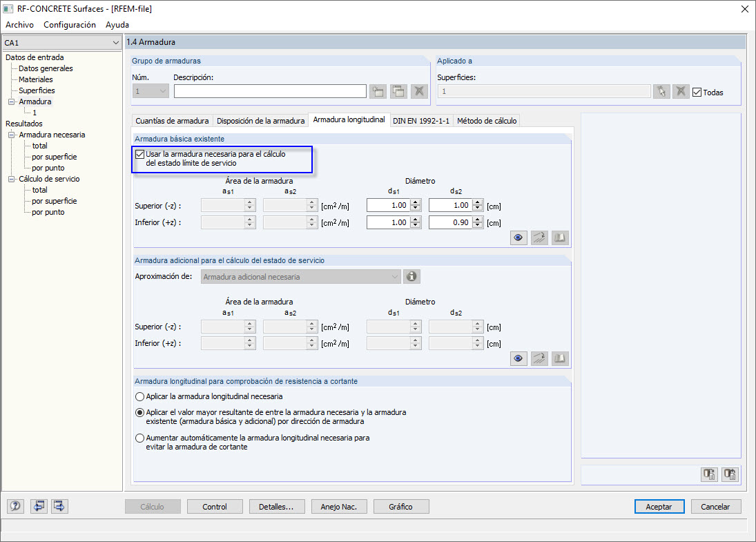Delete reinforcement group icon
Screen dimensions: 756x542
tap(419, 91)
